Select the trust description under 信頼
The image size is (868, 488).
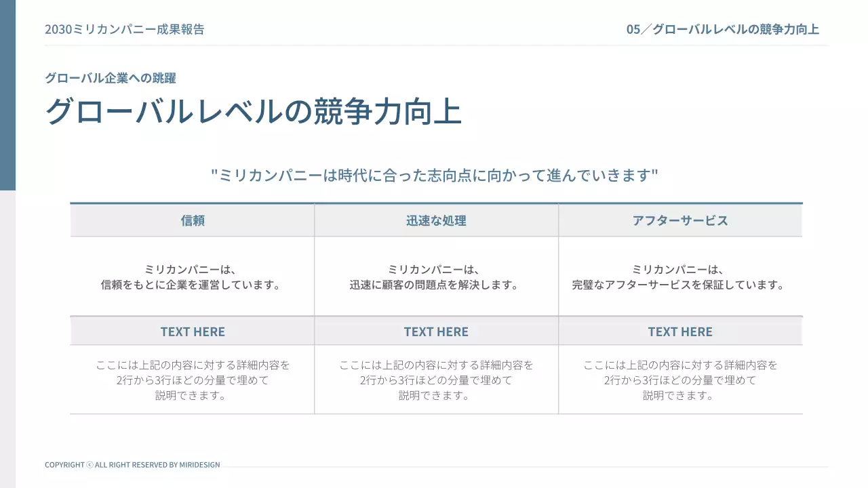coord(192,276)
